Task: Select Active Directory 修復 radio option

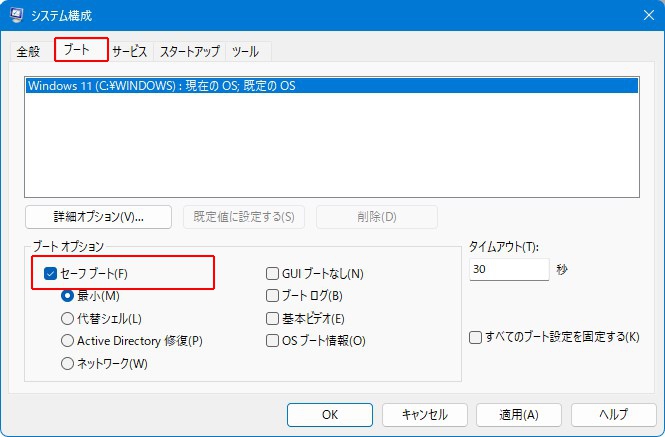Action: coord(68,341)
